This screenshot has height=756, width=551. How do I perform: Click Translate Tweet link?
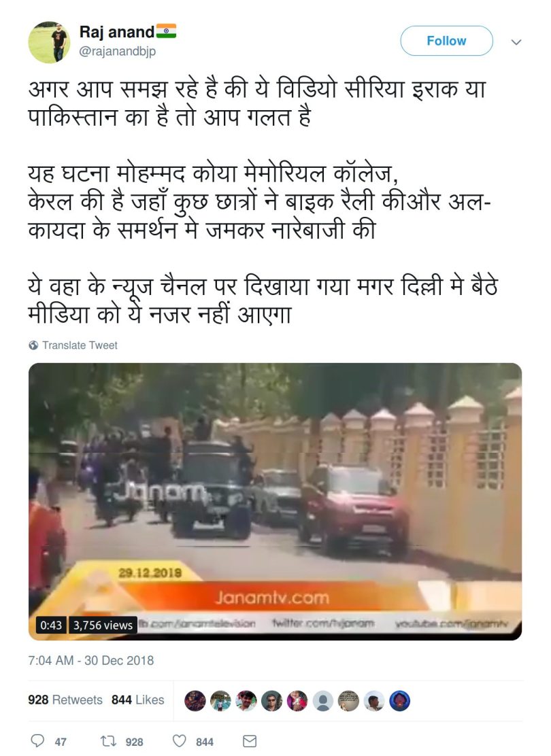[80, 345]
